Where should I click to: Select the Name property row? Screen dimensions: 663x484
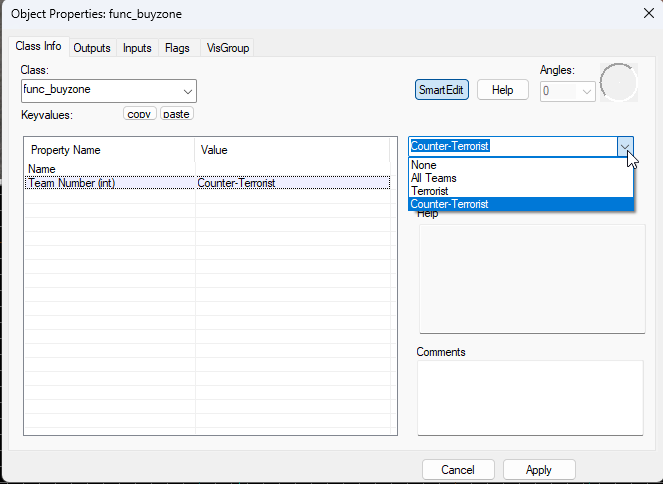pos(207,169)
